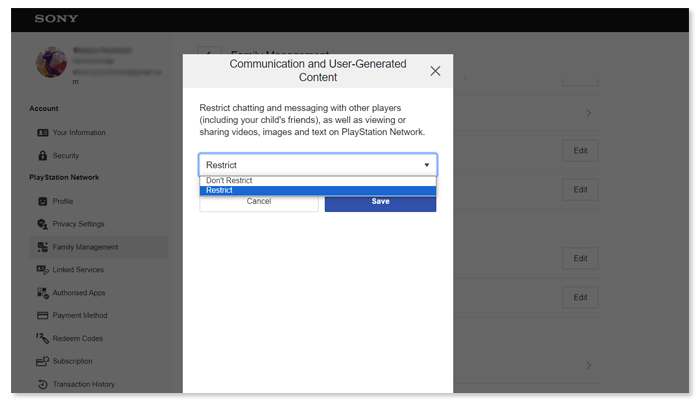
Task: Click the SONY logo
Action: (x=56, y=19)
